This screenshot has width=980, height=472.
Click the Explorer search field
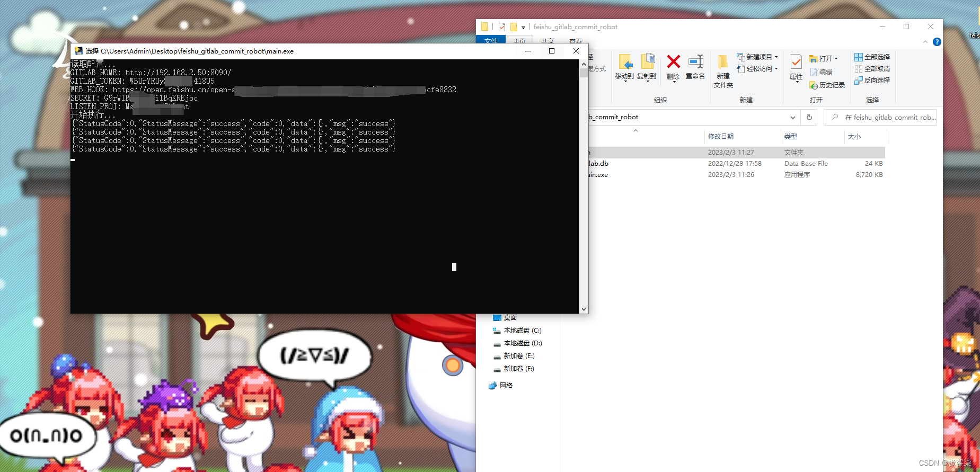point(880,117)
